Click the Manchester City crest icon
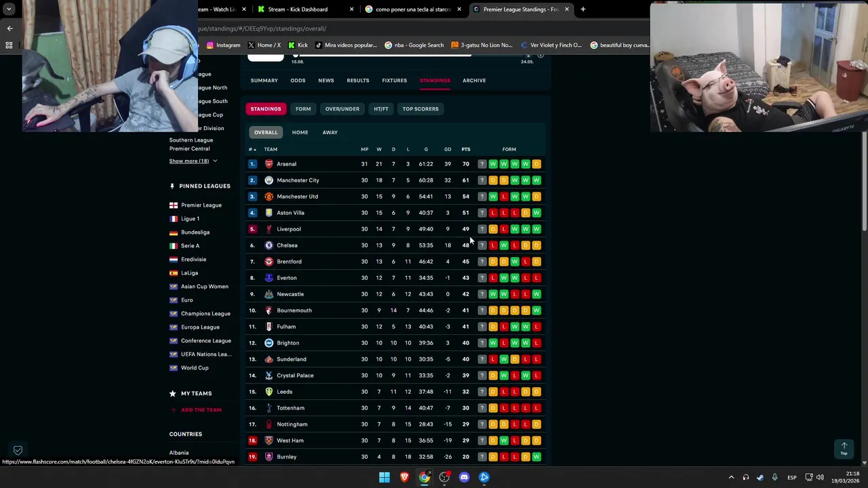This screenshot has width=868, height=488. 269,180
